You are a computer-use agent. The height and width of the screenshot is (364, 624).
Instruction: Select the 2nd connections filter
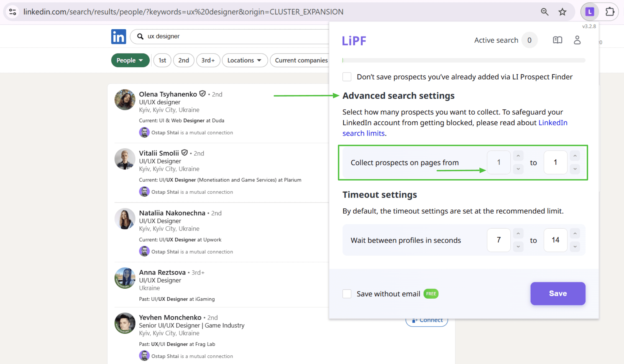tap(183, 60)
